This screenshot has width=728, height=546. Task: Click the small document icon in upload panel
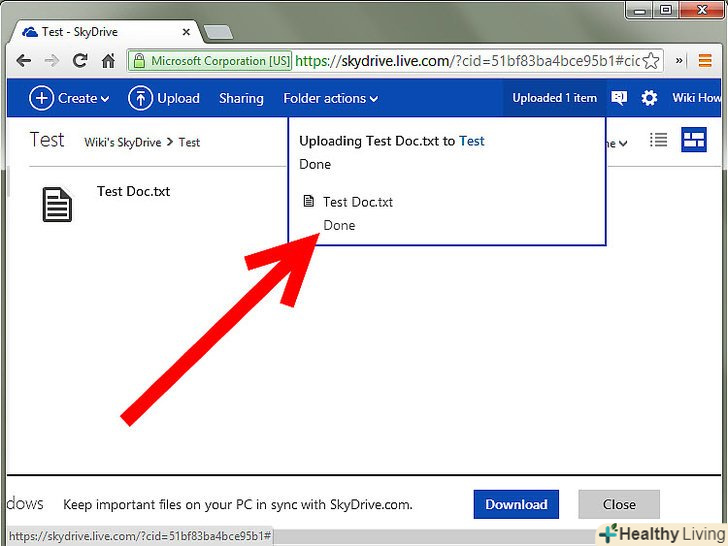coord(308,201)
